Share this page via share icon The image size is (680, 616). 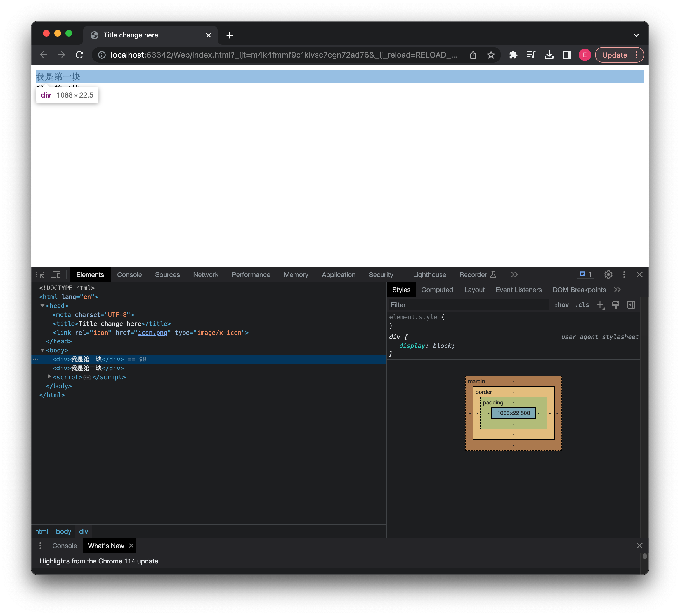click(x=473, y=55)
